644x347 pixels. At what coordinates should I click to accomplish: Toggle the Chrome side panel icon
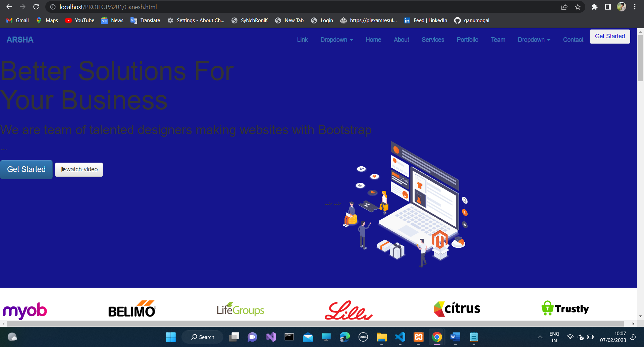coord(608,7)
